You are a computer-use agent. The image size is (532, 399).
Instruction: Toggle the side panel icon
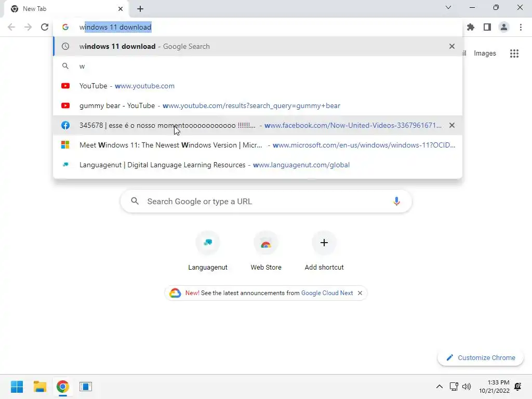pos(487,27)
